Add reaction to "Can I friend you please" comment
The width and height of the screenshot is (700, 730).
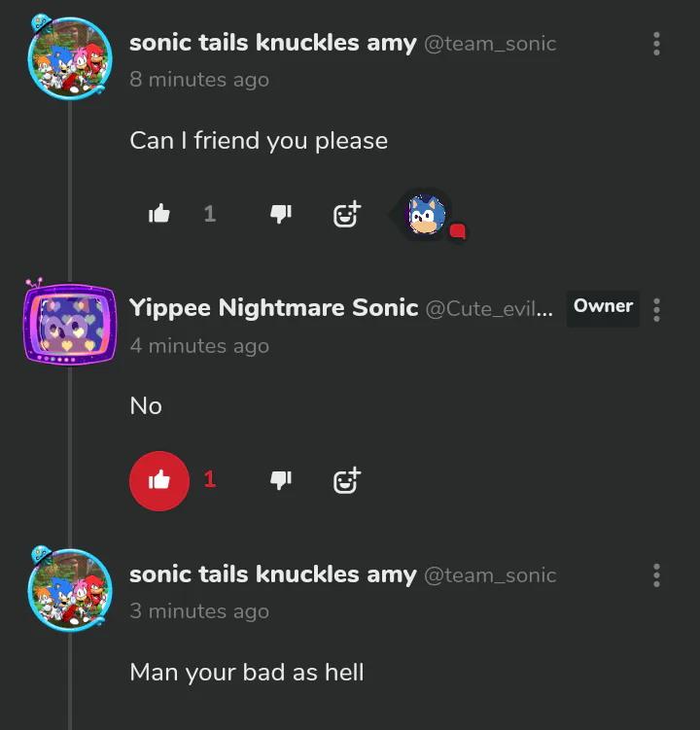347,214
